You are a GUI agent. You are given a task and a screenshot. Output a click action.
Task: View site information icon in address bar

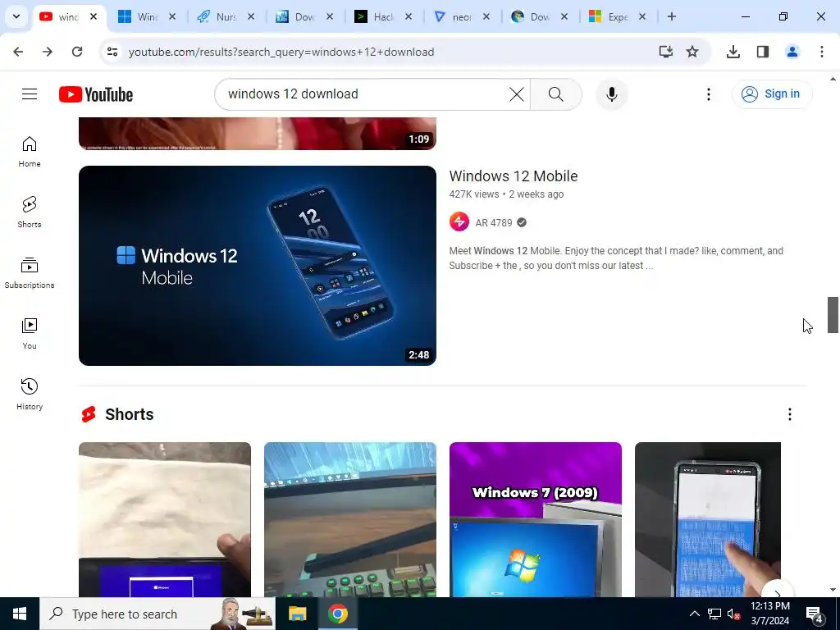(x=112, y=52)
